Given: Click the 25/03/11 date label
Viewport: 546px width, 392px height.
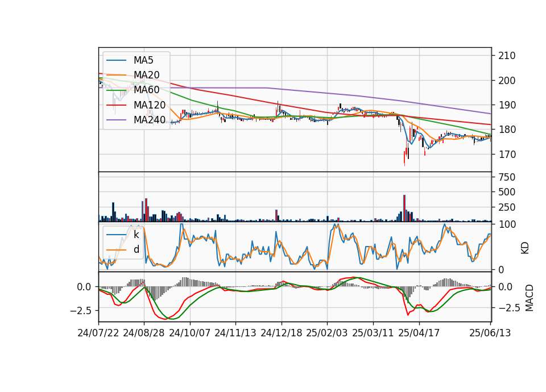Looking at the screenshot, I should tap(373, 333).
